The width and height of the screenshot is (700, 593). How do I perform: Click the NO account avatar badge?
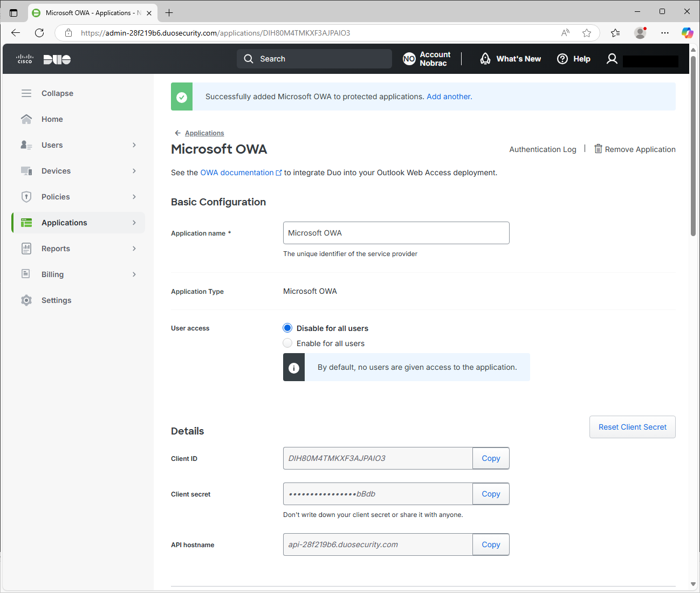[x=409, y=59]
